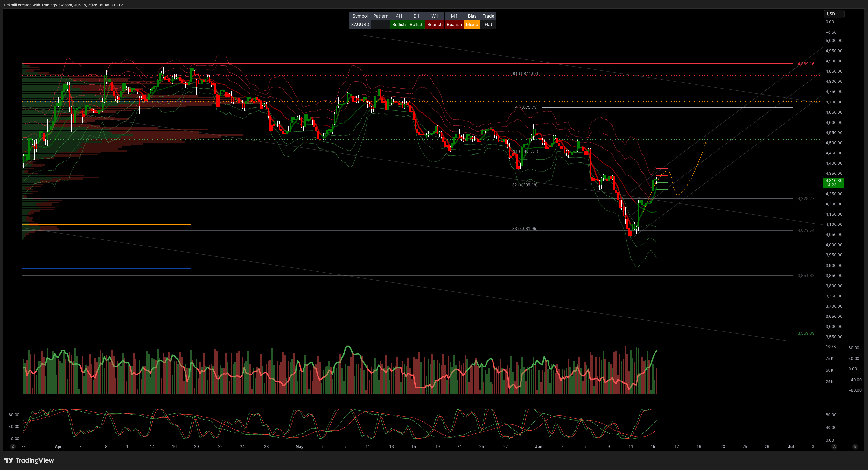
Task: Click the B icon at bottom right
Action: coord(855,446)
